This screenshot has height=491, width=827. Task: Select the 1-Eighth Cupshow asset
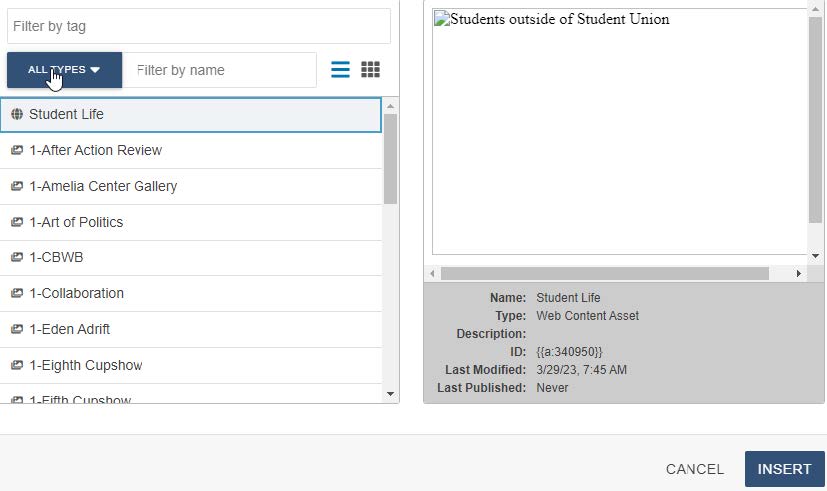click(x=86, y=366)
